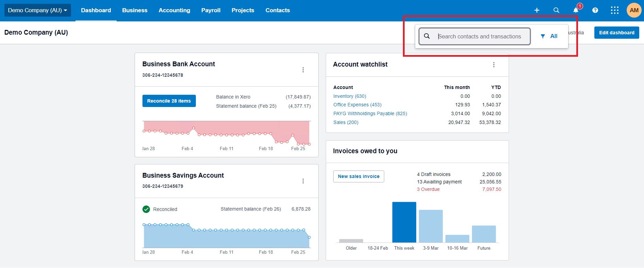Focus the Search contacts and transactions field
This screenshot has width=644, height=268.
[474, 36]
